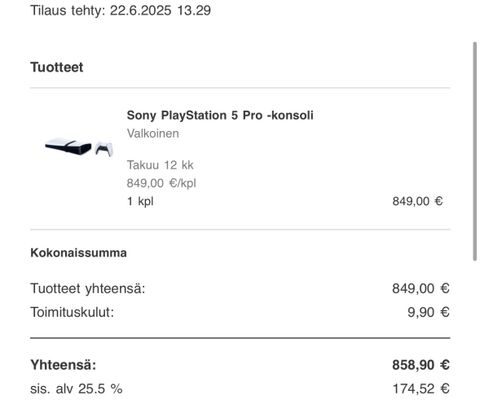Open the Sony PlayStation 5 Pro -konsoli title

(x=220, y=115)
